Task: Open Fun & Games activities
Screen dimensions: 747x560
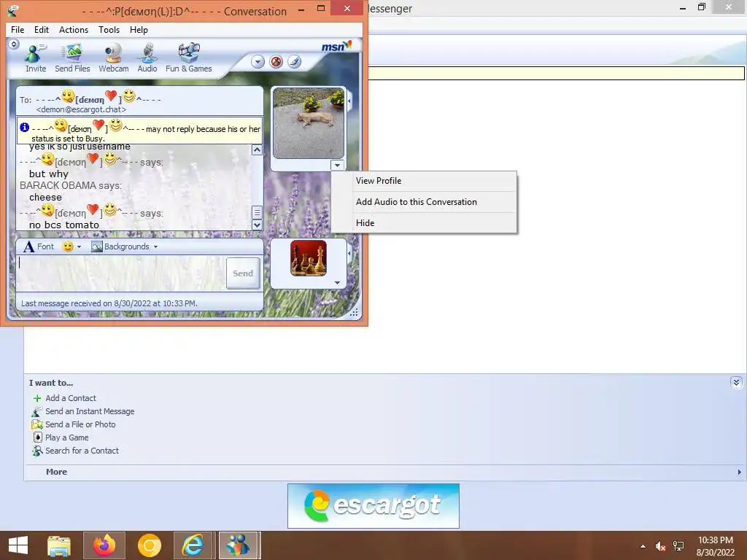Action: click(189, 58)
